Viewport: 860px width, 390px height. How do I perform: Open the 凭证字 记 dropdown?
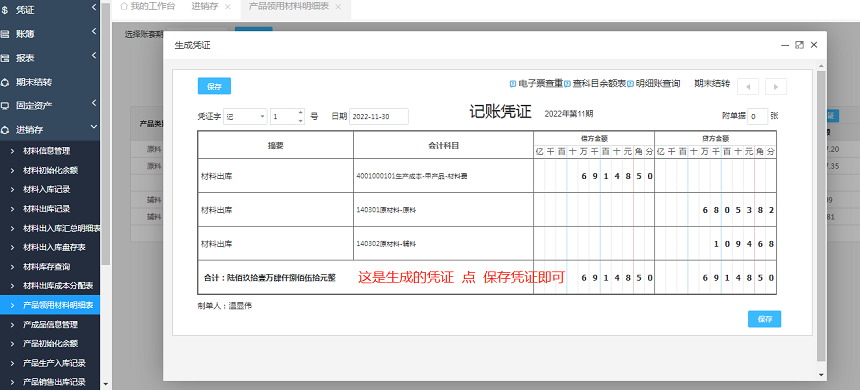click(245, 116)
